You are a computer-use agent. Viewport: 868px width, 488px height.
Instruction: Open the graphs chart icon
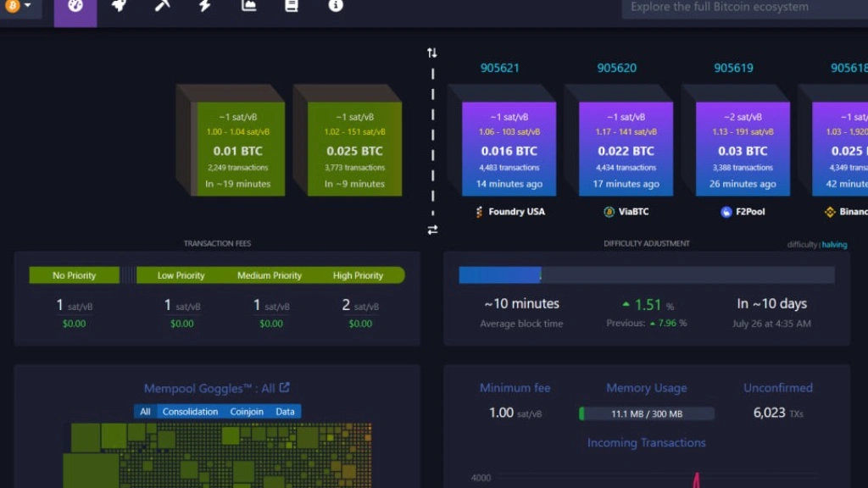pos(248,6)
